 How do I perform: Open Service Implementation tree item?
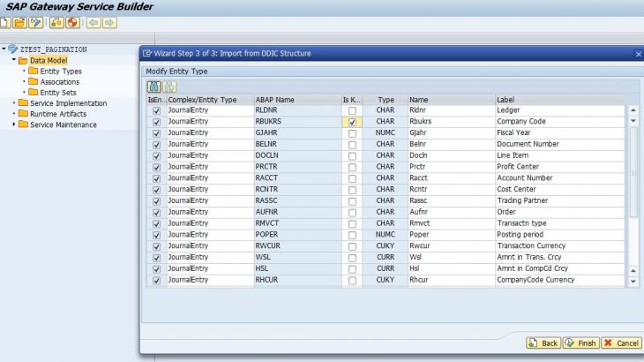(x=69, y=103)
